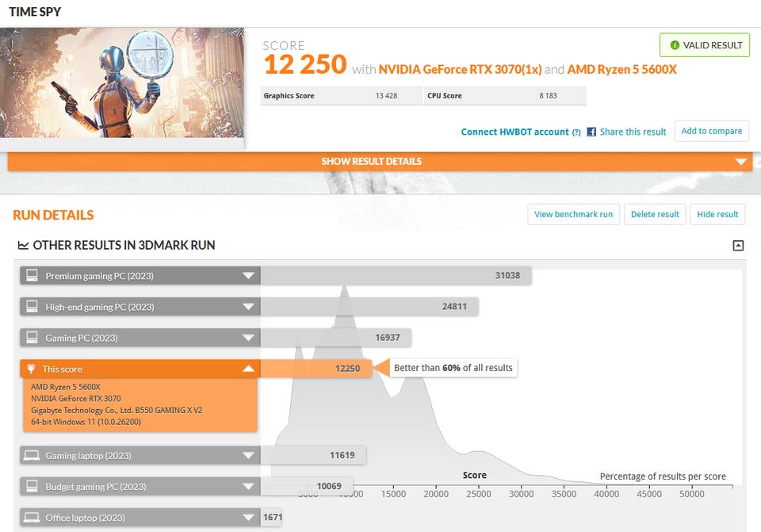Click NVIDIA GeForce RTX 3070 in orange details box
This screenshot has width=761, height=532.
pos(76,399)
